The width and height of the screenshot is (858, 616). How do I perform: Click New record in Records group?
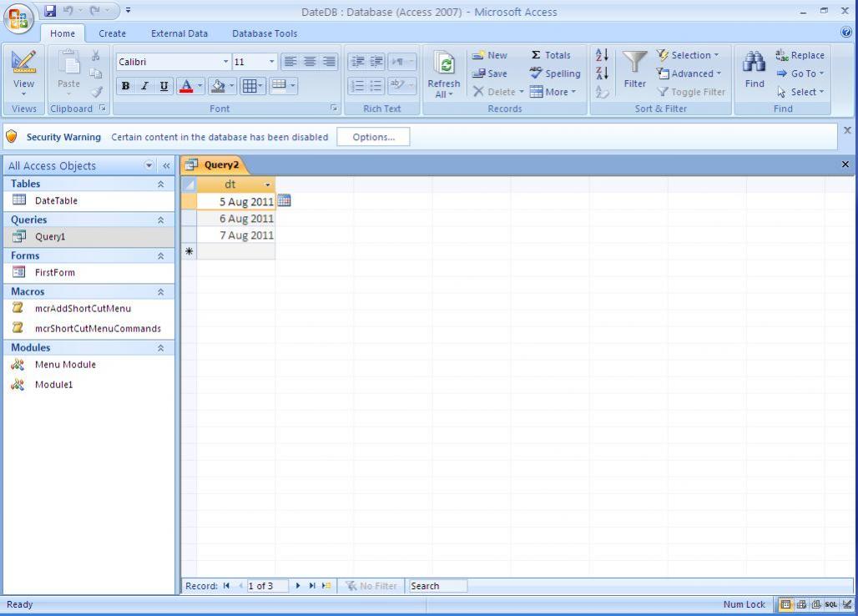[490, 55]
